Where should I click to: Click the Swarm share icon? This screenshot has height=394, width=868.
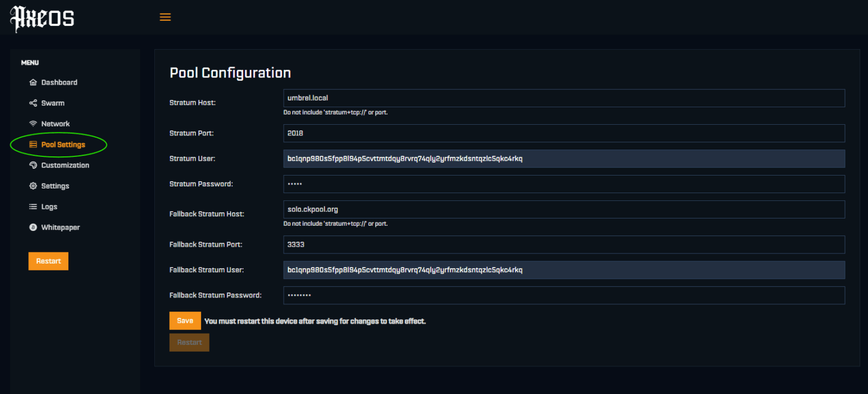(x=33, y=103)
